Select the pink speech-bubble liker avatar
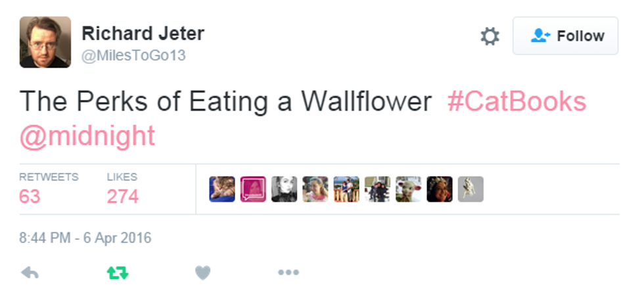This screenshot has height=306, width=644. tap(253, 189)
